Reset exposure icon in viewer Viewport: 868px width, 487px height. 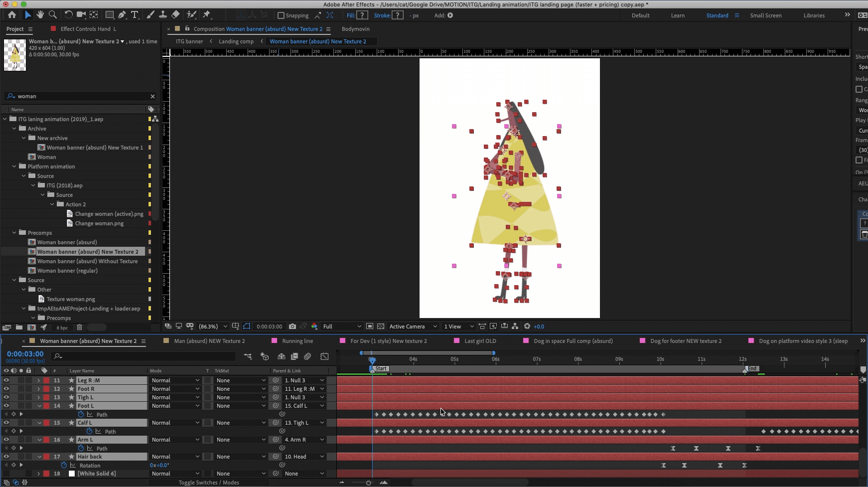point(527,326)
